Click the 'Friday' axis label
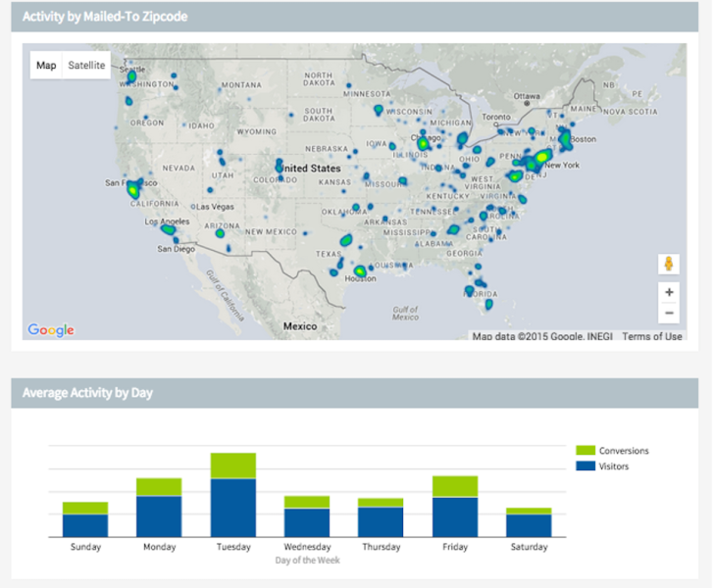 click(455, 547)
